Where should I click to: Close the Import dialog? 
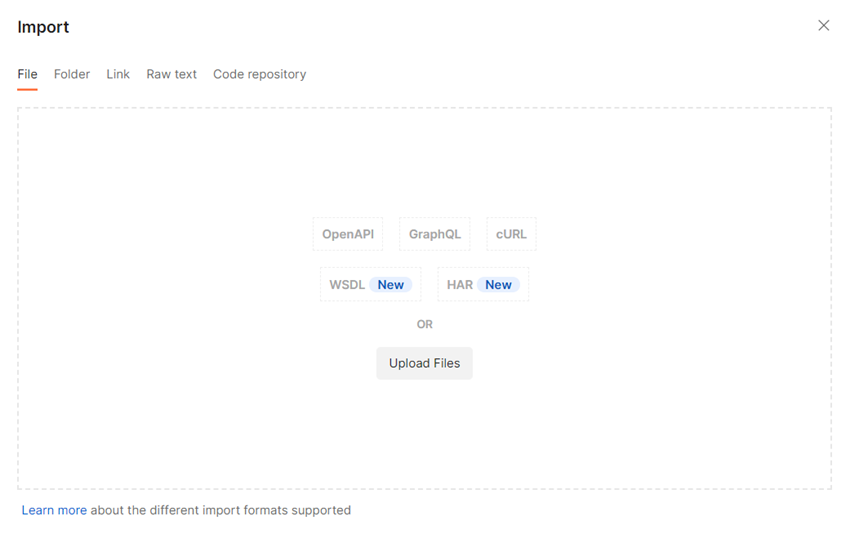click(823, 26)
